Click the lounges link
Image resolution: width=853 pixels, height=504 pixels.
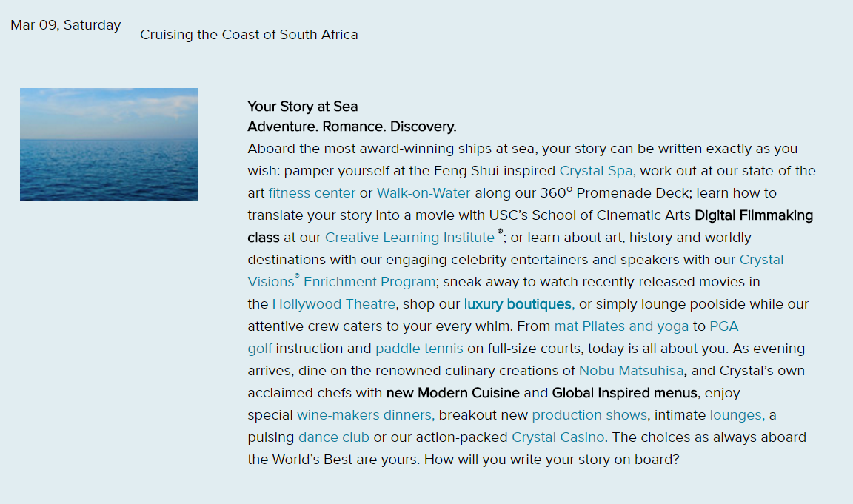coord(737,415)
